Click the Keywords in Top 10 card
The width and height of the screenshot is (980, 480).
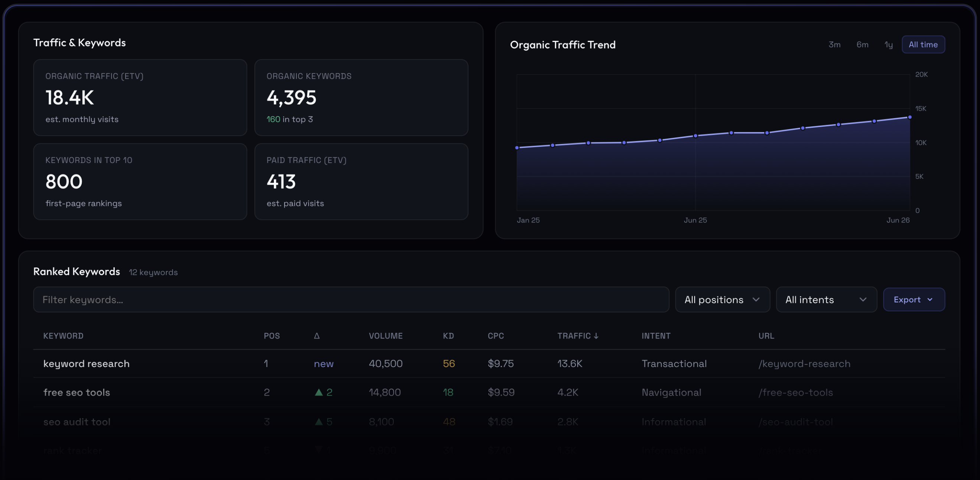140,181
